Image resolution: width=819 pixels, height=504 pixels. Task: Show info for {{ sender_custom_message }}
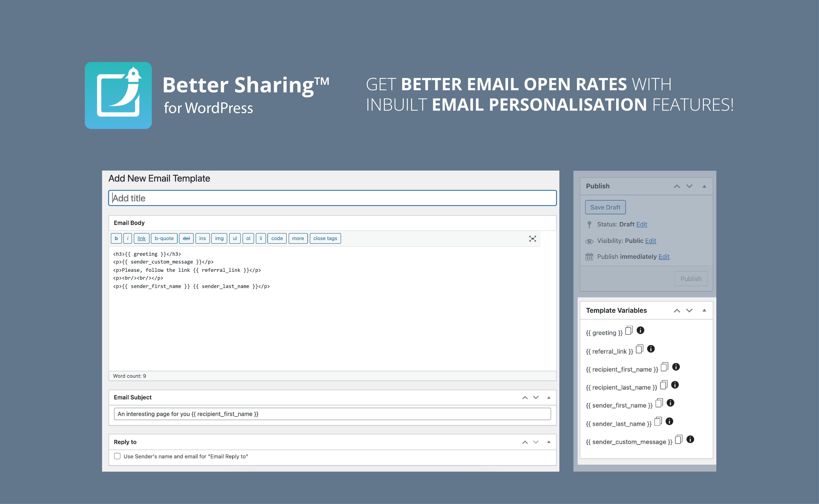690,439
